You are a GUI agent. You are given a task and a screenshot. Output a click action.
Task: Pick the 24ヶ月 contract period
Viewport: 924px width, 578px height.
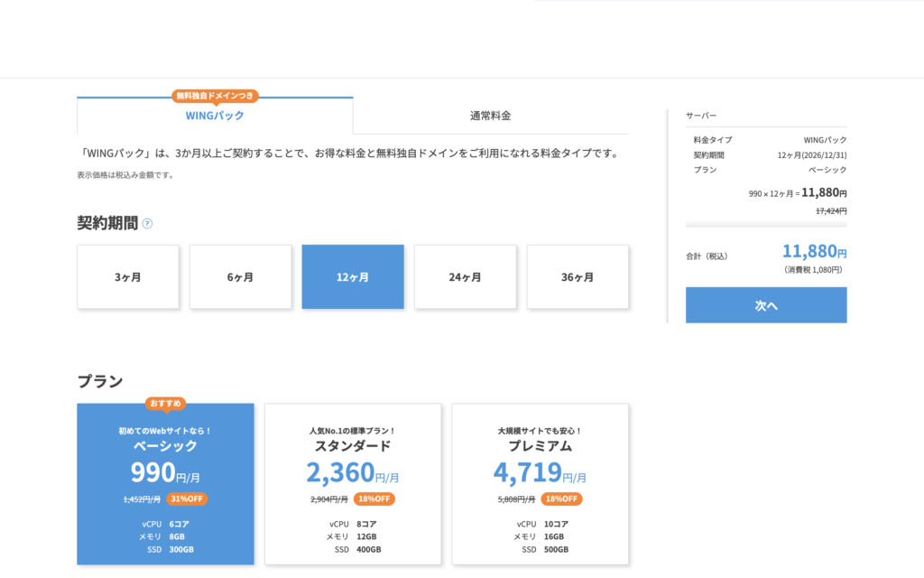(x=465, y=277)
